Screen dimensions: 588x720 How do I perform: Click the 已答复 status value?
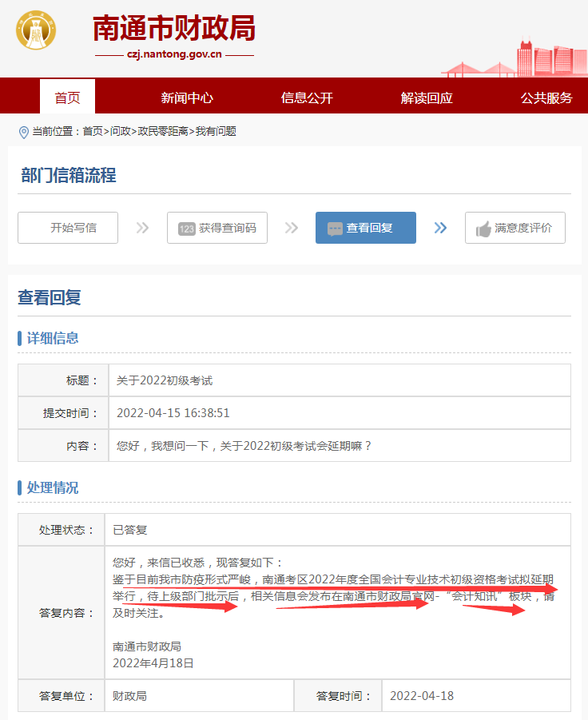click(x=130, y=530)
